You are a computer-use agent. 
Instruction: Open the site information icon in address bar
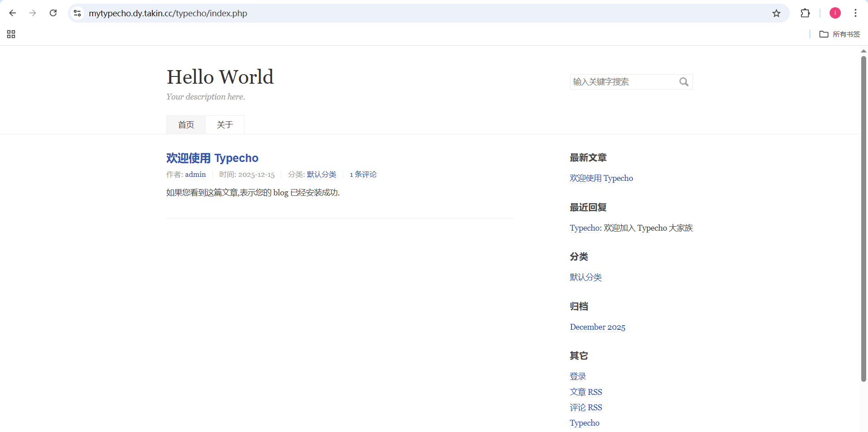(x=77, y=13)
